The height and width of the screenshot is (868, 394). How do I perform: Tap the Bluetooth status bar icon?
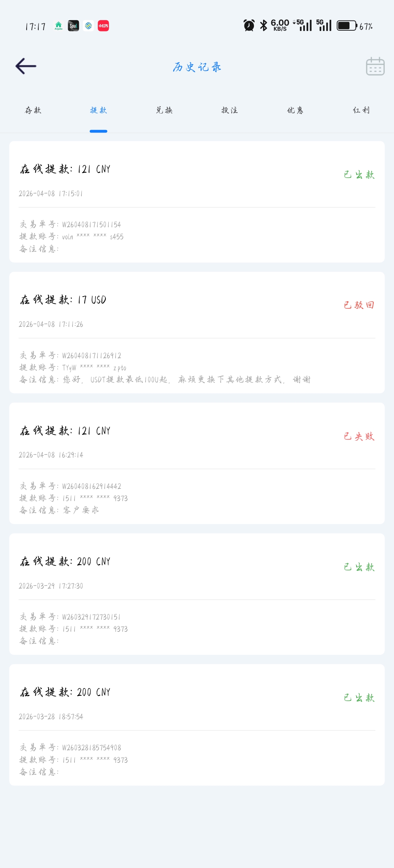[263, 26]
